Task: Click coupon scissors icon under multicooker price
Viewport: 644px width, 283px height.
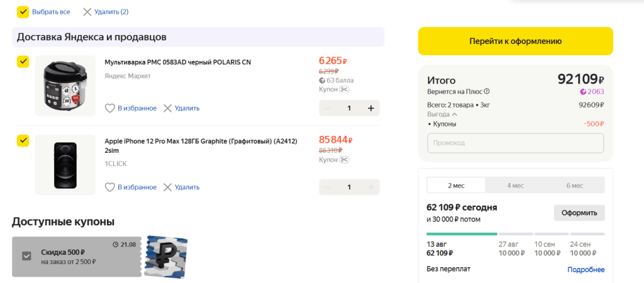Action: click(x=344, y=89)
